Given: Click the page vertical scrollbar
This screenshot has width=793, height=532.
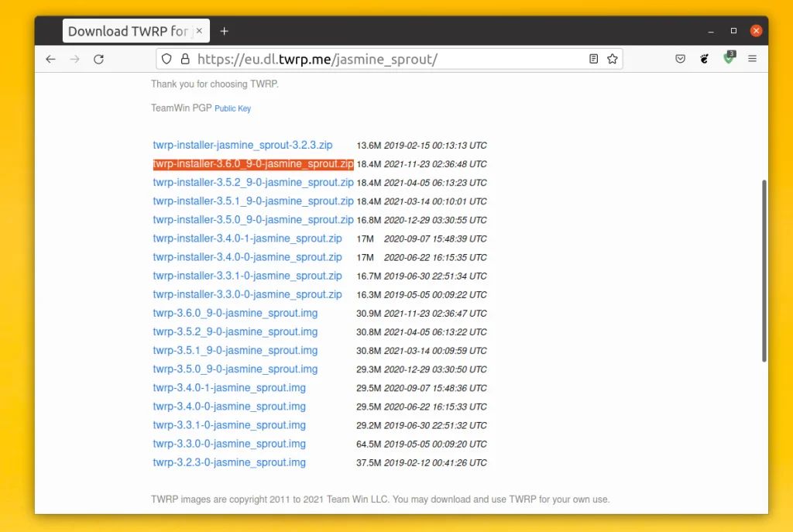Looking at the screenshot, I should 764,271.
